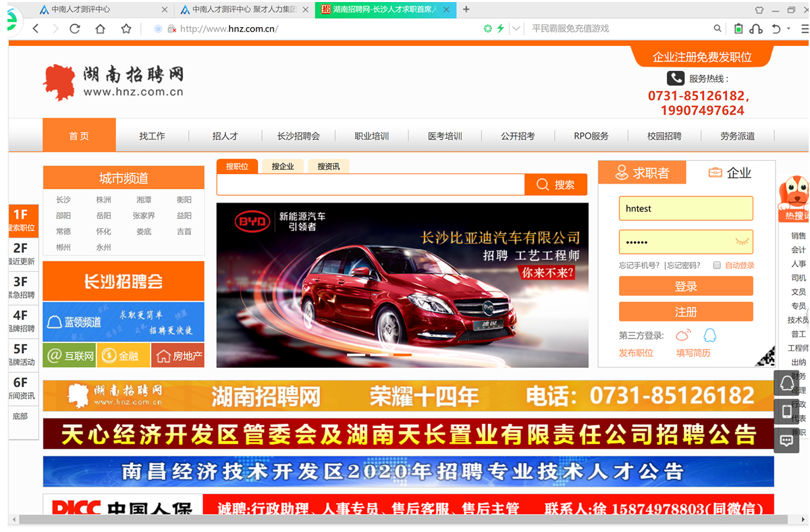Click the 注册 button

pos(686,312)
